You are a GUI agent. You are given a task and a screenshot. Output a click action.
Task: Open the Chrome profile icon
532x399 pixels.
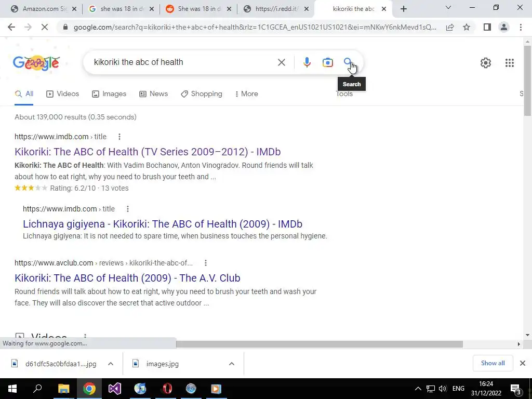tap(504, 27)
